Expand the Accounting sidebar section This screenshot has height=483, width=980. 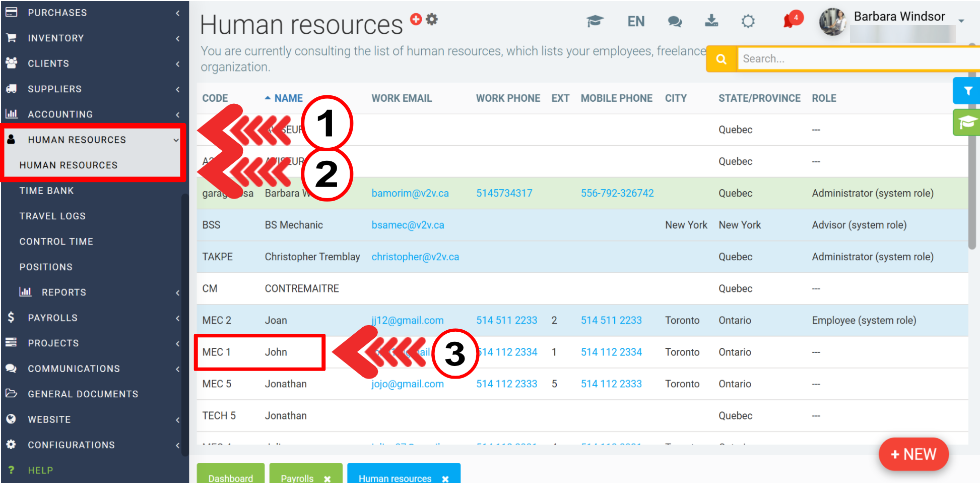click(60, 114)
